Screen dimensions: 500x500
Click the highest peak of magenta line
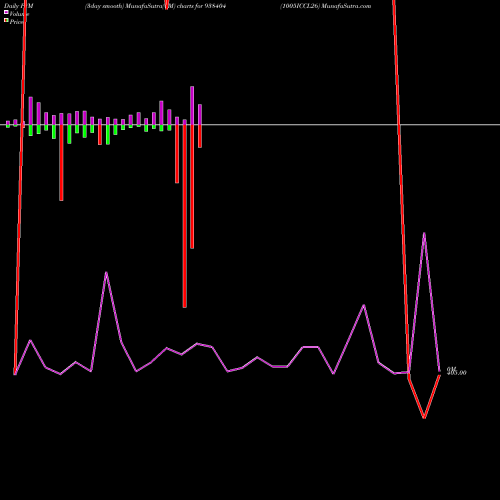point(424,233)
